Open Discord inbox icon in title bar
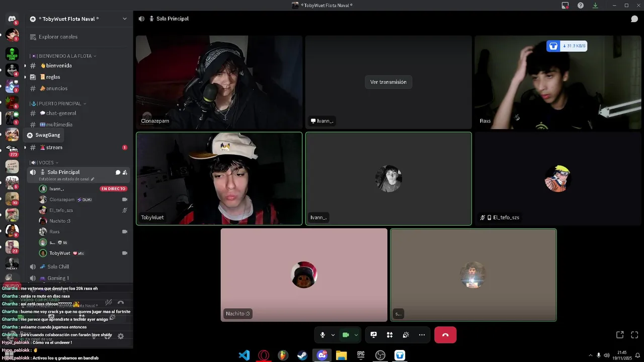This screenshot has height=362, width=644. [565, 6]
